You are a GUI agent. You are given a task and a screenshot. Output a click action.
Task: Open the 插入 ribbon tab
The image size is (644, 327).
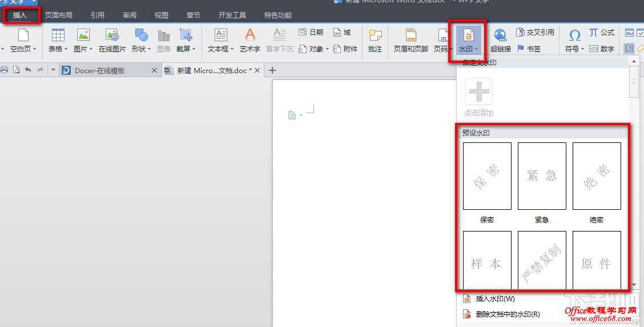[x=20, y=15]
